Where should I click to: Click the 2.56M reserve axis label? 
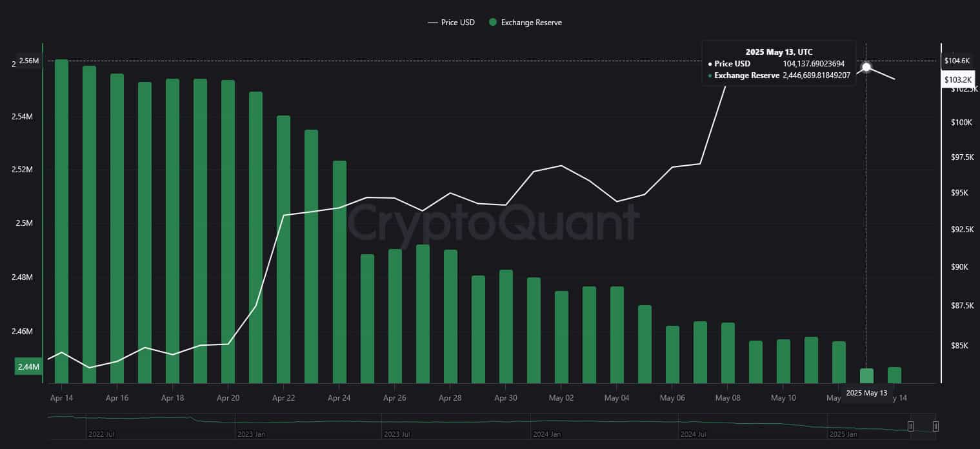coord(30,61)
